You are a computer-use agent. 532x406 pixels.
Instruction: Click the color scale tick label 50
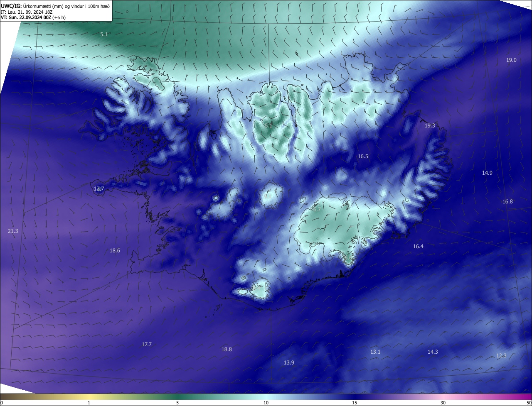pos(529,403)
